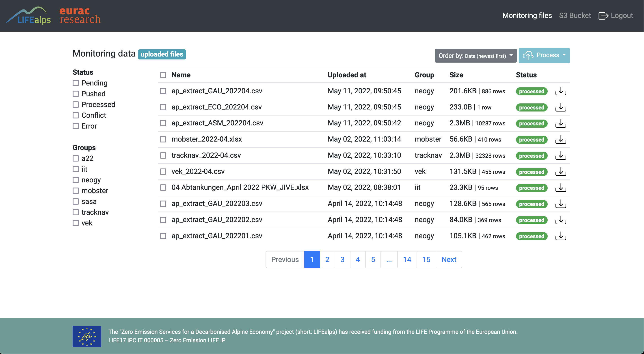Download ap_extract_ECO_202204.csv file

pyautogui.click(x=560, y=107)
